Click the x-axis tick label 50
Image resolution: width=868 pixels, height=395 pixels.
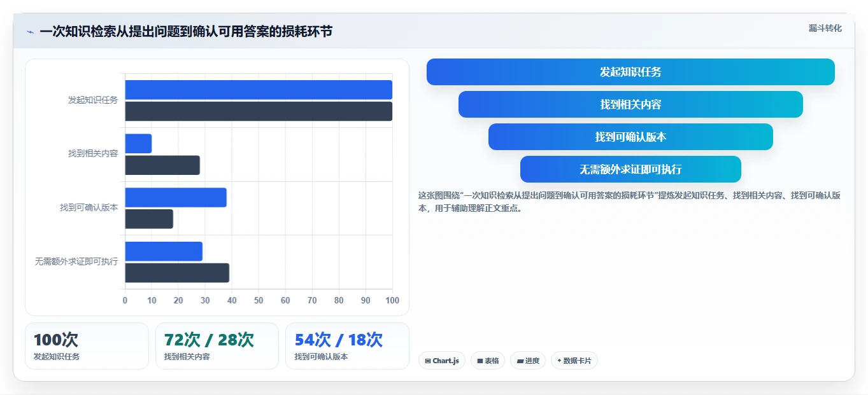pyautogui.click(x=259, y=300)
